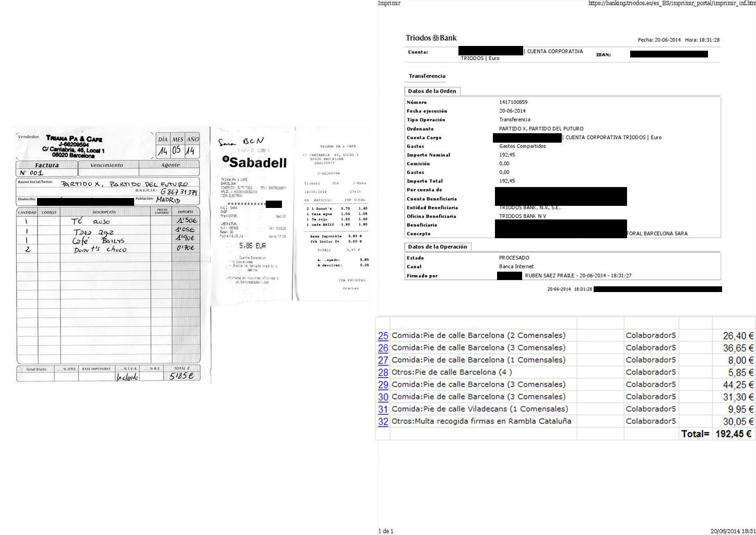The width and height of the screenshot is (756, 535).
Task: Click the banking.triodos.es URL in the header
Action: pos(671,3)
